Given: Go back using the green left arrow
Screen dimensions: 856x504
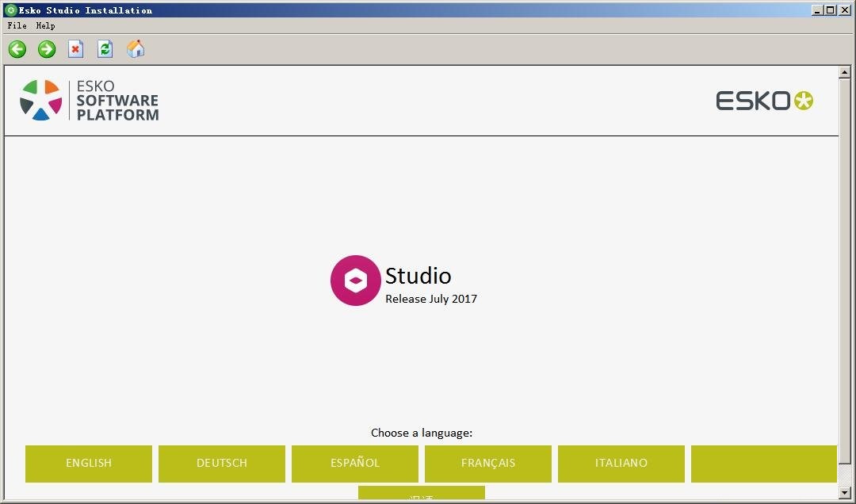Looking at the screenshot, I should tap(17, 49).
